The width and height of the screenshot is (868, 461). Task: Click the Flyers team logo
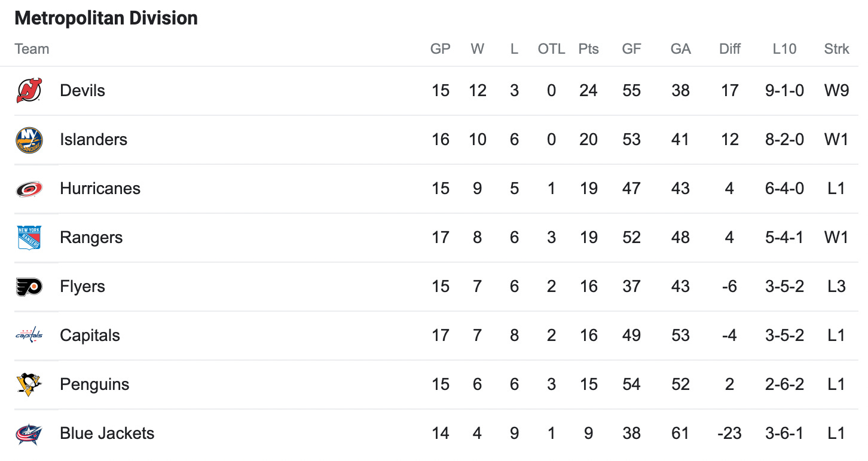(29, 287)
